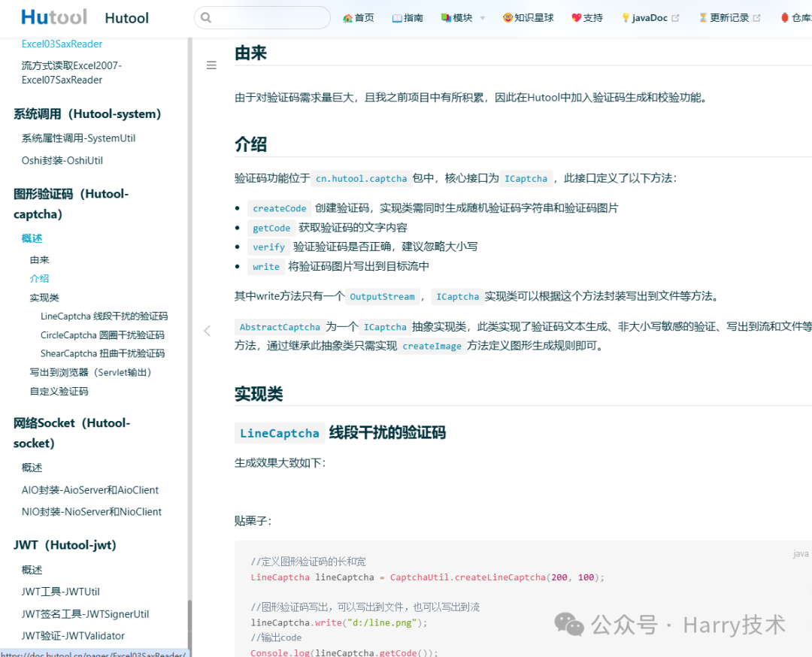
Task: Click the write inline code bullet
Action: tap(266, 267)
